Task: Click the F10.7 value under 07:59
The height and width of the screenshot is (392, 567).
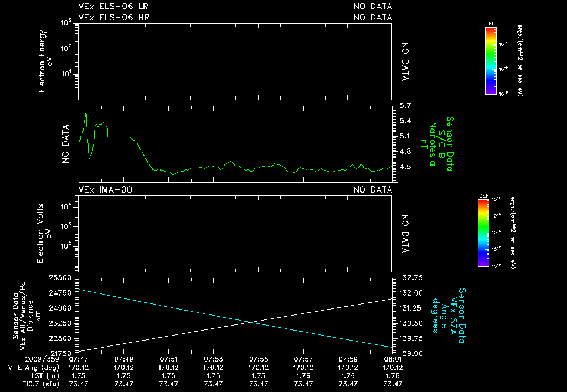Action: (x=348, y=384)
